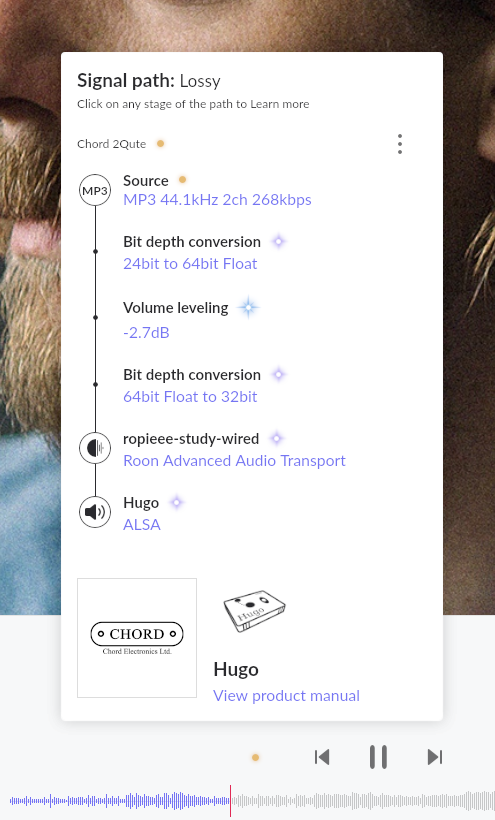Open the View product manual link

pyautogui.click(x=286, y=696)
